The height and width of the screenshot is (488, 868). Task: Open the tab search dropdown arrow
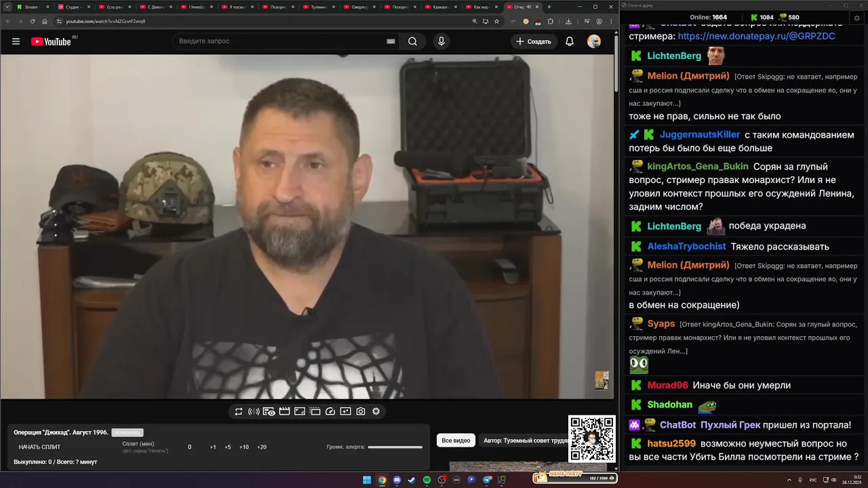point(7,7)
